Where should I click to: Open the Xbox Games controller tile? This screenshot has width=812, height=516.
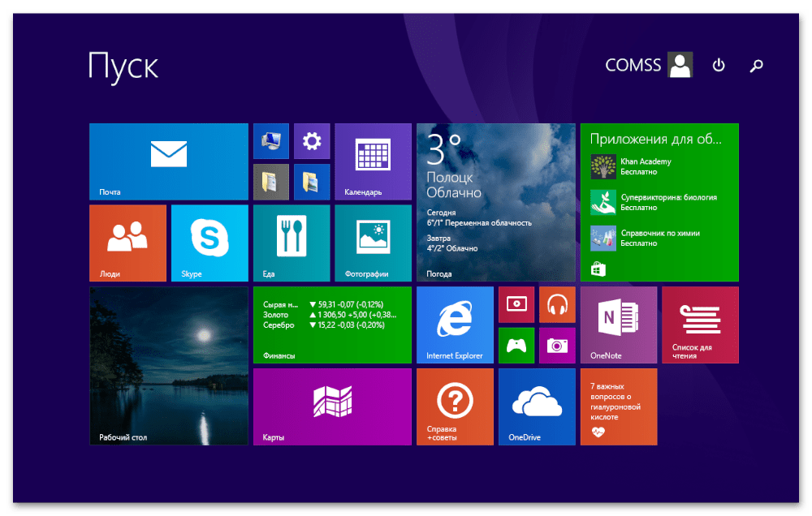516,346
